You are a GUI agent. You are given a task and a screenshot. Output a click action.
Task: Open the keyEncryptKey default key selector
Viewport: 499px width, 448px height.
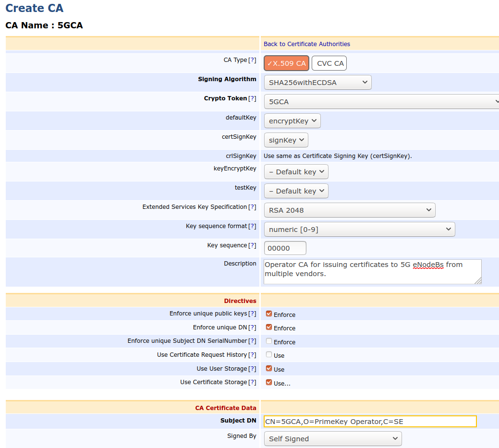[296, 171]
